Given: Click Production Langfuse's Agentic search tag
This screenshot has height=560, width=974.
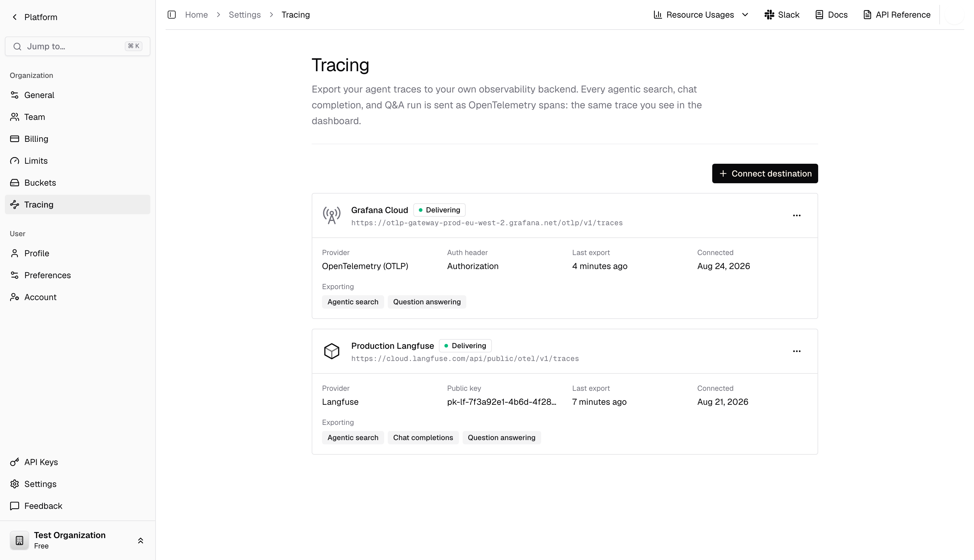Looking at the screenshot, I should (352, 438).
